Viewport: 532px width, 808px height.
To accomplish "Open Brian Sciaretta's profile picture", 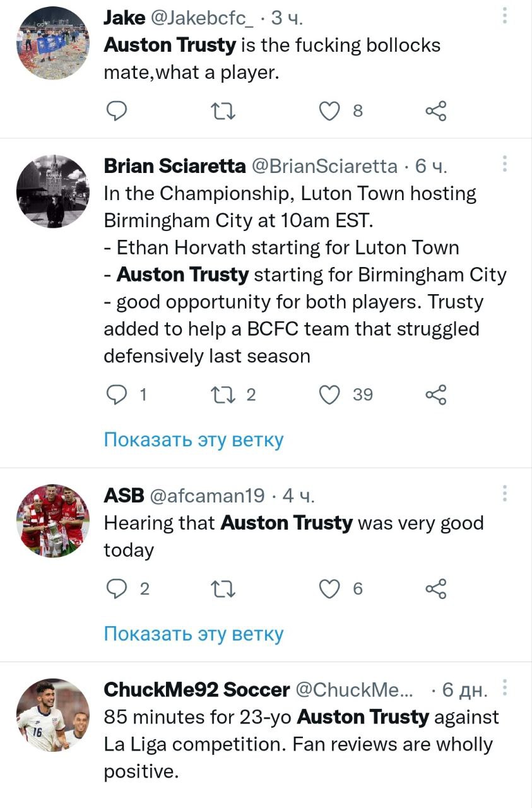I will [52, 191].
